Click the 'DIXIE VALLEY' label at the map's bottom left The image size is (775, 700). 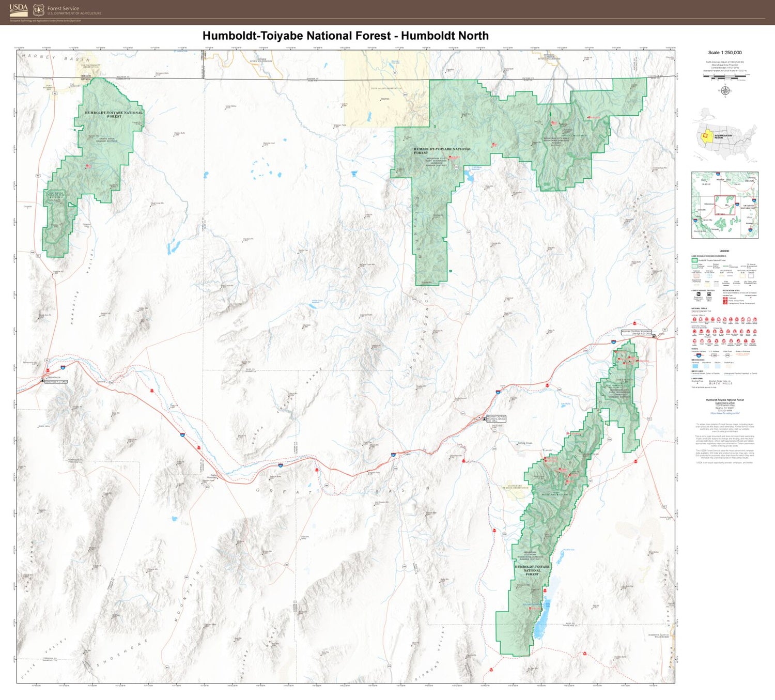tap(43, 658)
